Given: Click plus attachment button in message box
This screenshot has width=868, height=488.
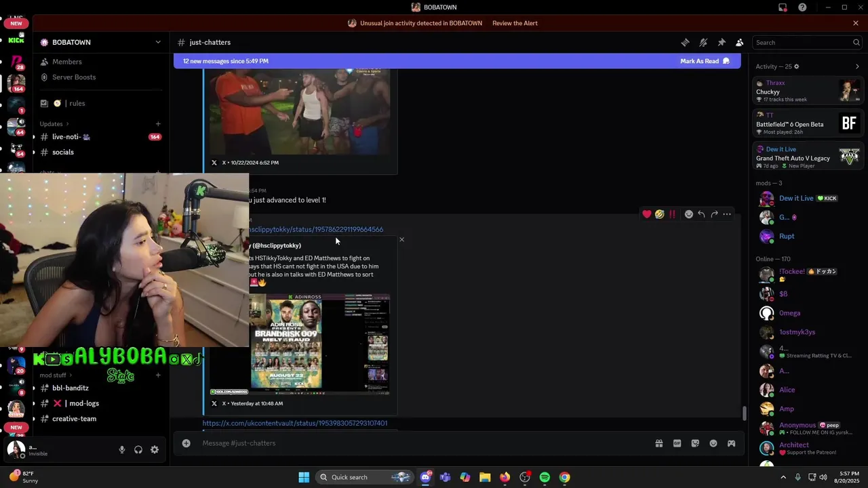Looking at the screenshot, I should 186,443.
